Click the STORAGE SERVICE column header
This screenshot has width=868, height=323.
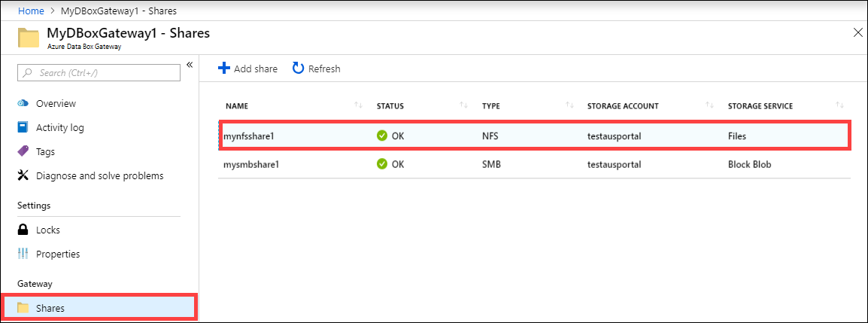point(760,106)
